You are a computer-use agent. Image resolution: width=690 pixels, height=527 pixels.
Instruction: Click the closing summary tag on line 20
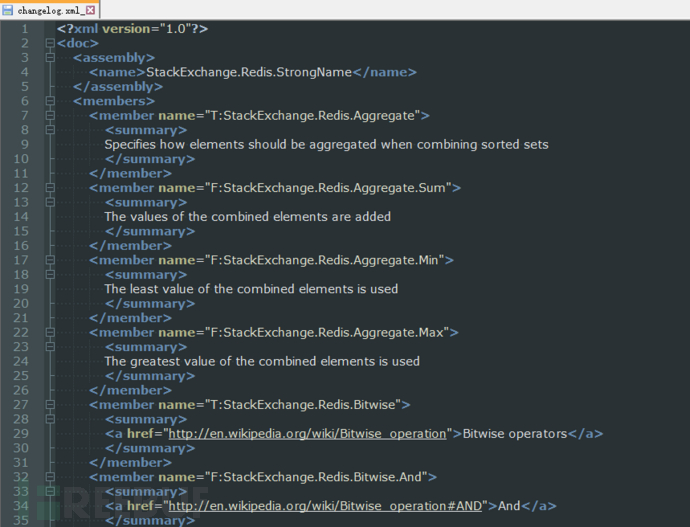[x=150, y=304]
